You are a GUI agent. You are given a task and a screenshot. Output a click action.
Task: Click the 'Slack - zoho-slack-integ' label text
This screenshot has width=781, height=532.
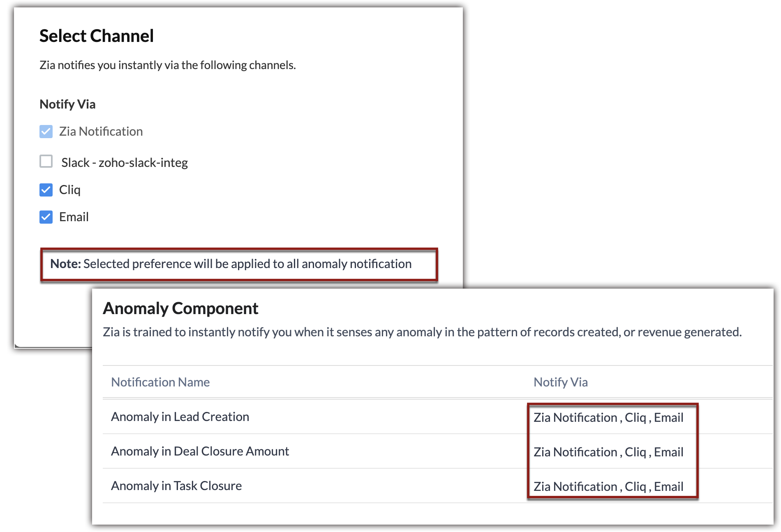pos(124,163)
